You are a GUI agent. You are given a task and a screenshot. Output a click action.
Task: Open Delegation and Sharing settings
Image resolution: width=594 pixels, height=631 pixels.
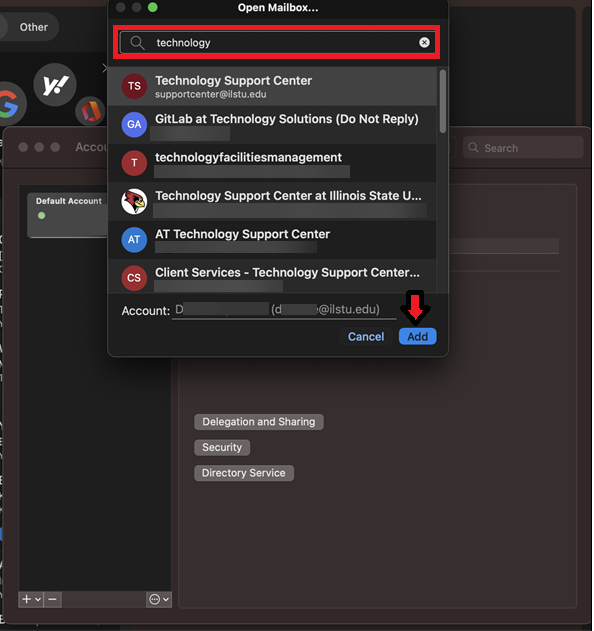click(259, 422)
